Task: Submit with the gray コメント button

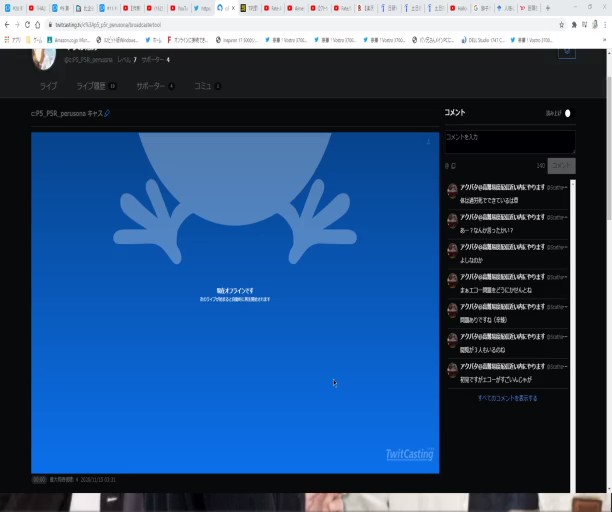Action: click(561, 166)
